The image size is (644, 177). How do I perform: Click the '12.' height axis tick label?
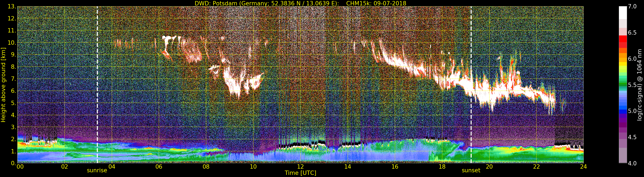(x=12, y=18)
